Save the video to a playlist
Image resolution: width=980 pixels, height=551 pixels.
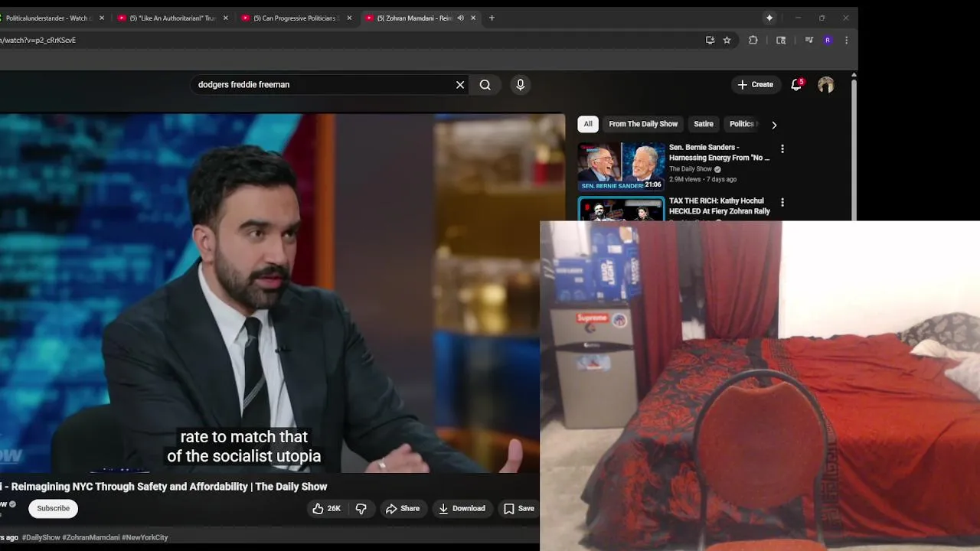tap(519, 508)
